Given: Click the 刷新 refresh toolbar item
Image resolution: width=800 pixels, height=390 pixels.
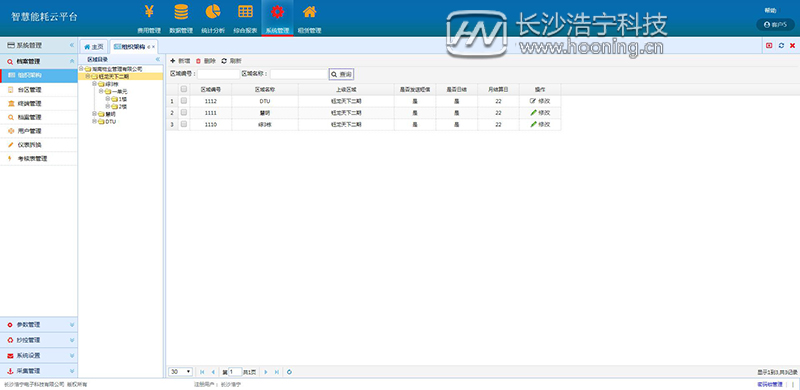Looking at the screenshot, I should point(231,61).
